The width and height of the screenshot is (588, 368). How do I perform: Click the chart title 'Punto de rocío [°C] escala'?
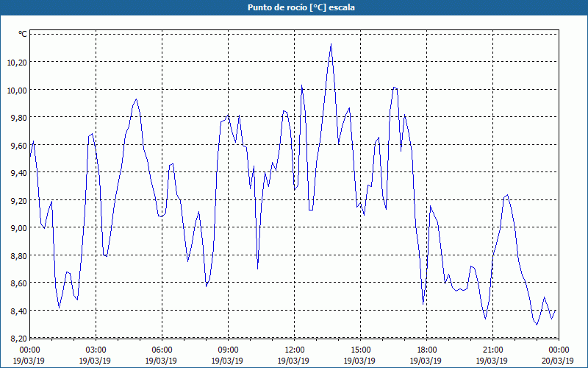click(x=301, y=7)
